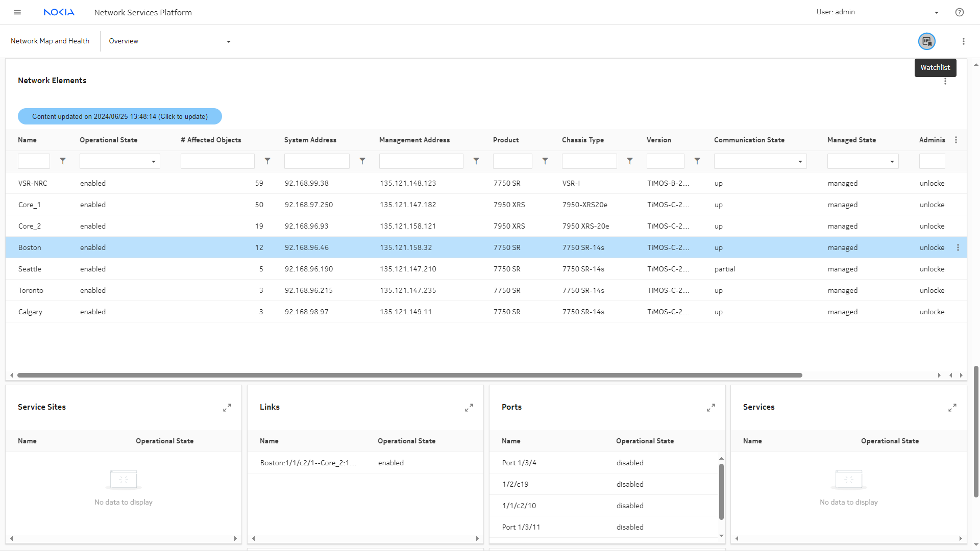The image size is (980, 551).
Task: Click filter icon for System Address column
Action: click(362, 161)
